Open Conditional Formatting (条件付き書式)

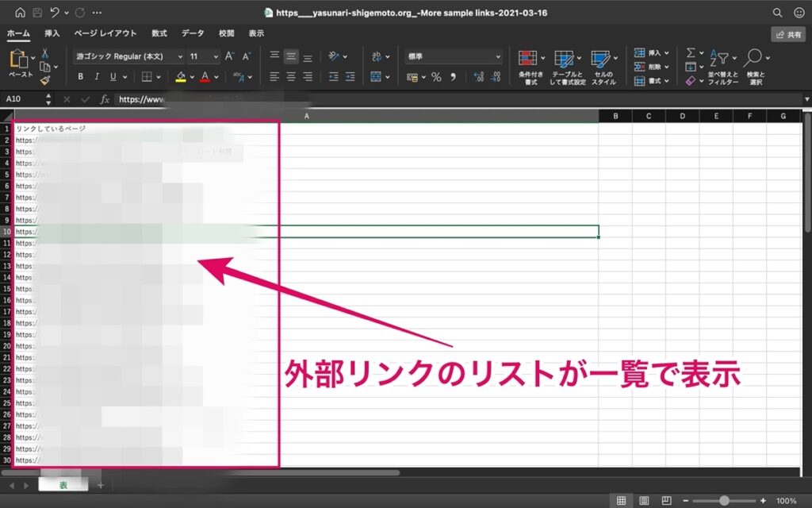click(530, 67)
